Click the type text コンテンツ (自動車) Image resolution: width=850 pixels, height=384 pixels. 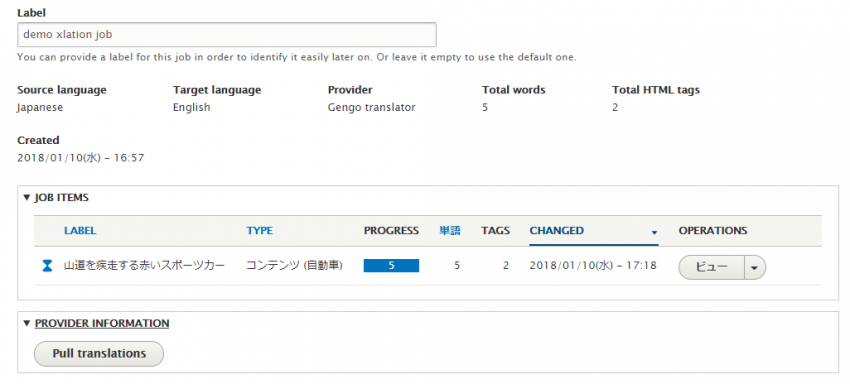click(294, 266)
